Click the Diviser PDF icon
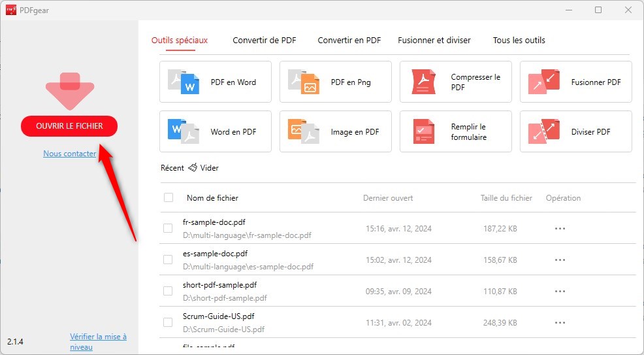Viewport: 644px width, 355px height. click(544, 131)
